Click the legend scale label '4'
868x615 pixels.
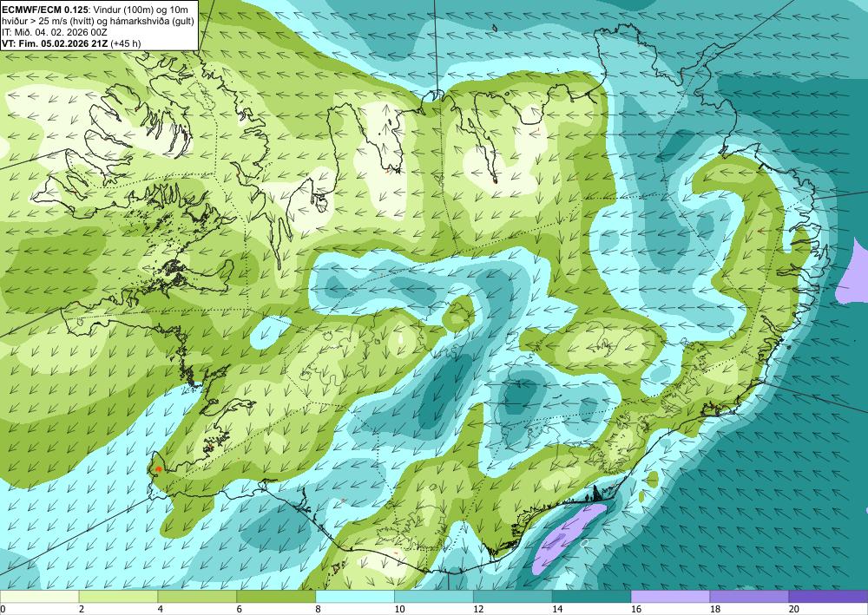161,610
